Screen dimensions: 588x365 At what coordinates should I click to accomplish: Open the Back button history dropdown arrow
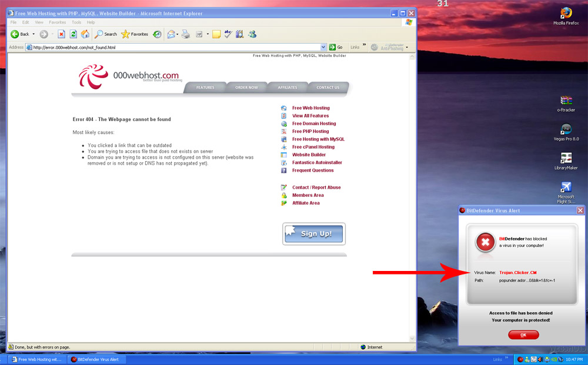click(34, 34)
